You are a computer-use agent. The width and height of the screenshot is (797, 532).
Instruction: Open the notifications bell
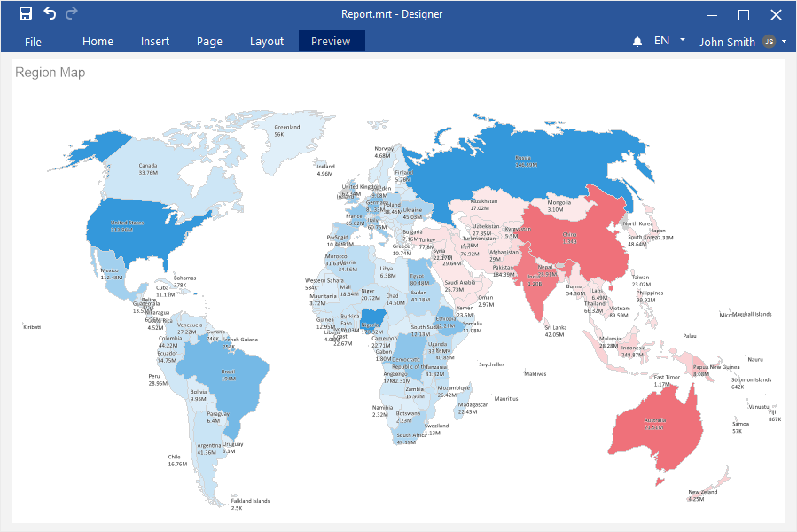coord(637,42)
